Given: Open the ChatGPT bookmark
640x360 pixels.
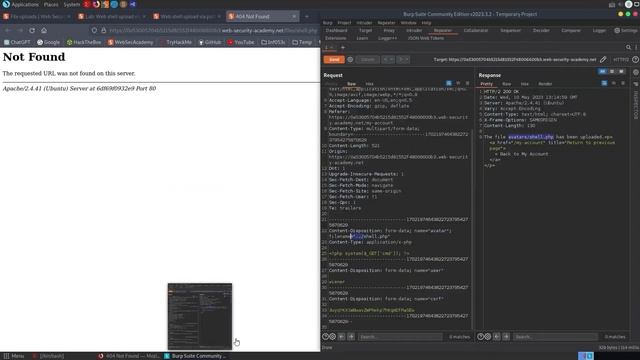Looking at the screenshot, I should pyautogui.click(x=17, y=42).
